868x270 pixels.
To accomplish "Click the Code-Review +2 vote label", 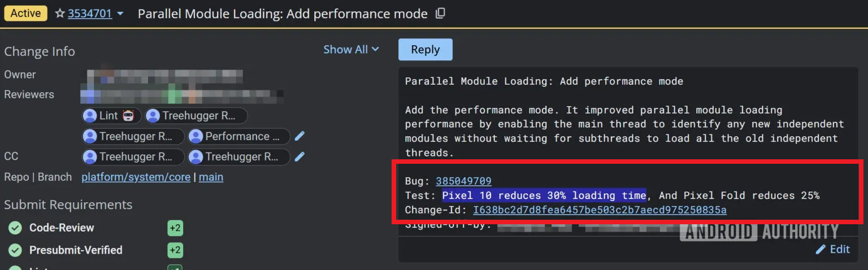I will (175, 228).
